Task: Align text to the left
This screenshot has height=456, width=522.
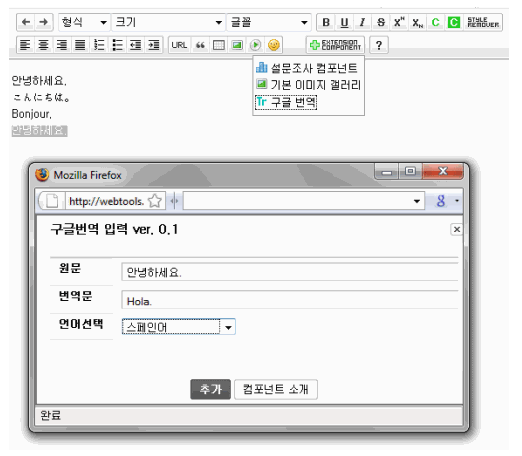Action: 25,45
